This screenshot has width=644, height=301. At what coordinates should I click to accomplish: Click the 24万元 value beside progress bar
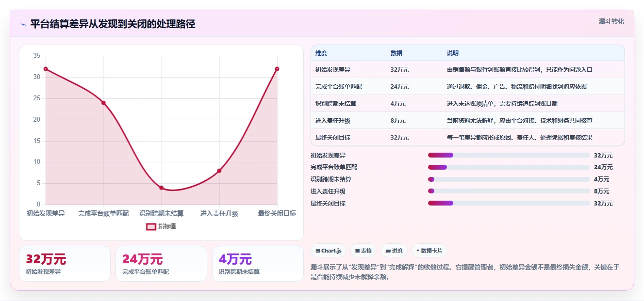coord(603,167)
